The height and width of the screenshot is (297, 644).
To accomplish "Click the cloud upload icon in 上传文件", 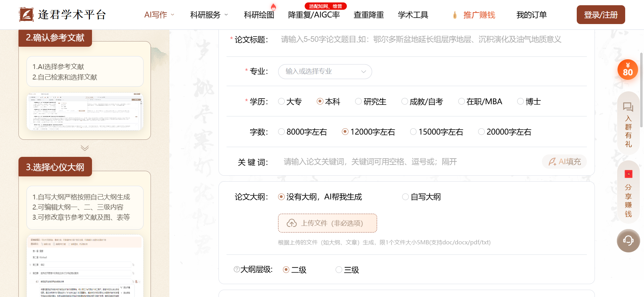I will tap(292, 223).
